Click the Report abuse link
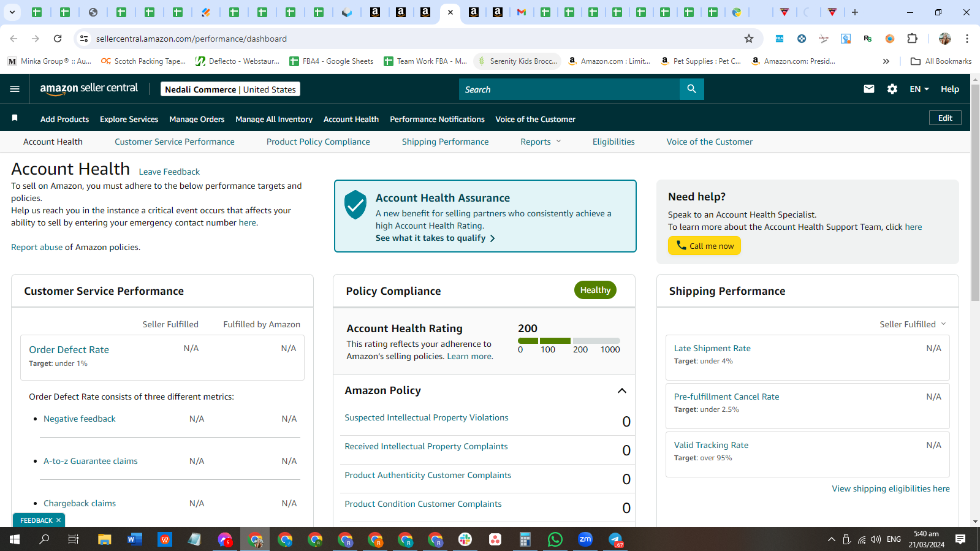This screenshot has width=980, height=551. click(37, 247)
